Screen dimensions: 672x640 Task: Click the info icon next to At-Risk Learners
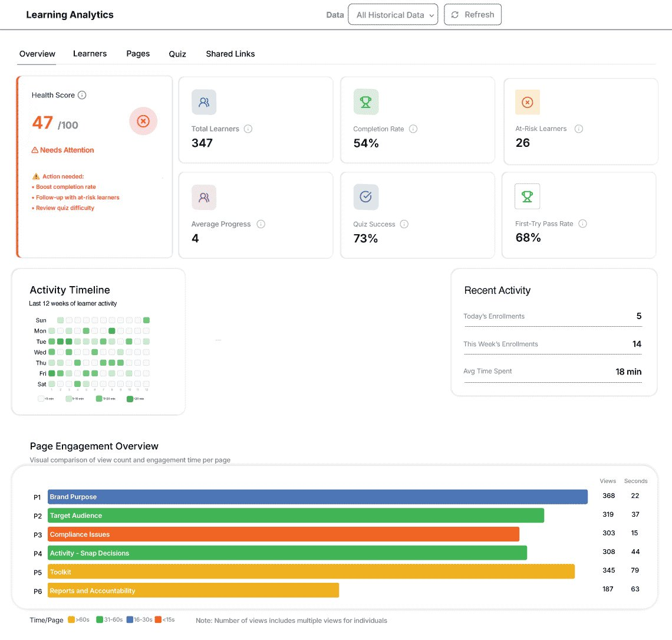pos(579,128)
